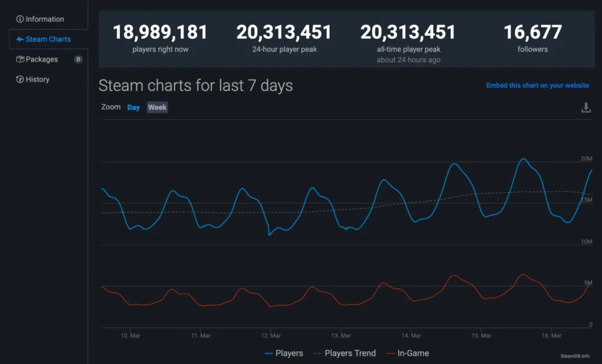Image resolution: width=602 pixels, height=364 pixels.
Task: Toggle the Players series in legend
Action: [x=284, y=353]
